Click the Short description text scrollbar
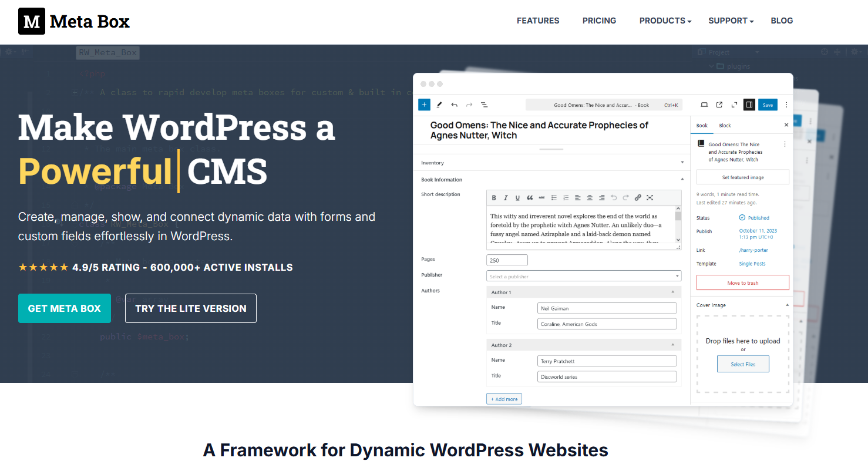The width and height of the screenshot is (868, 461). point(678,224)
